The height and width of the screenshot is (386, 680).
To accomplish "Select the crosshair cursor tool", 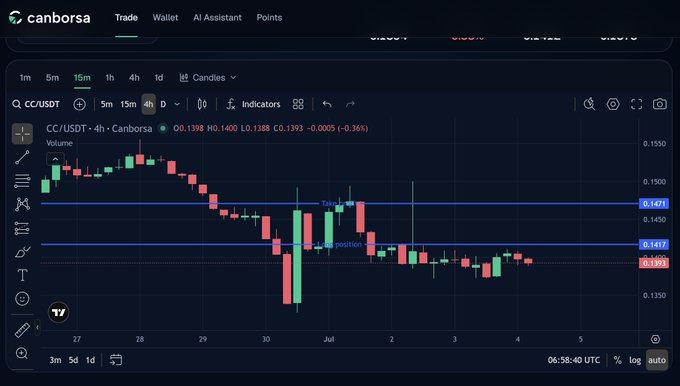I will tap(22, 134).
